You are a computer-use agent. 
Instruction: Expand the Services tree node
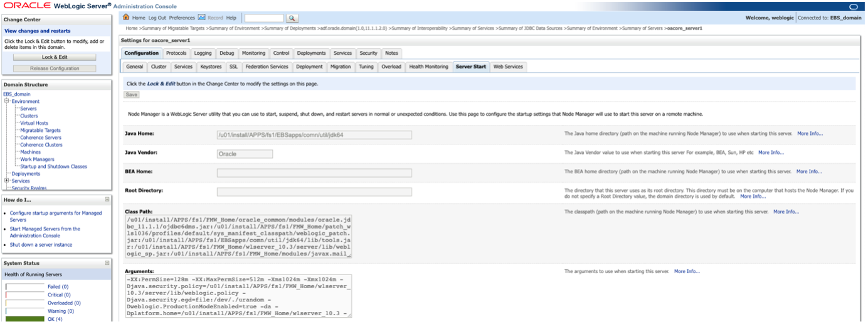pos(6,181)
